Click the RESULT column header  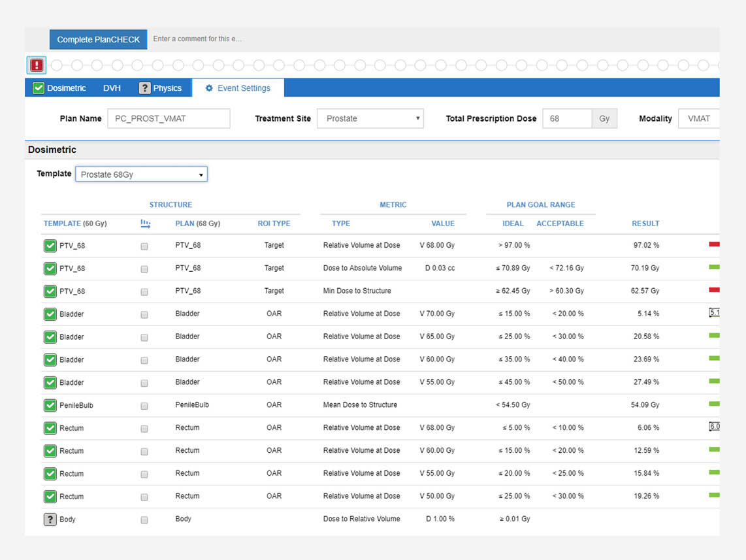645,223
